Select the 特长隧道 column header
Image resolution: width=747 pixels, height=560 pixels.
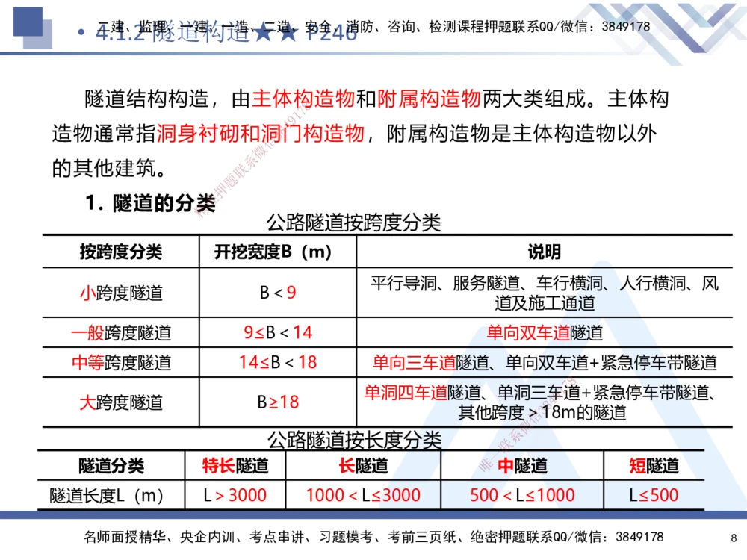(236, 465)
